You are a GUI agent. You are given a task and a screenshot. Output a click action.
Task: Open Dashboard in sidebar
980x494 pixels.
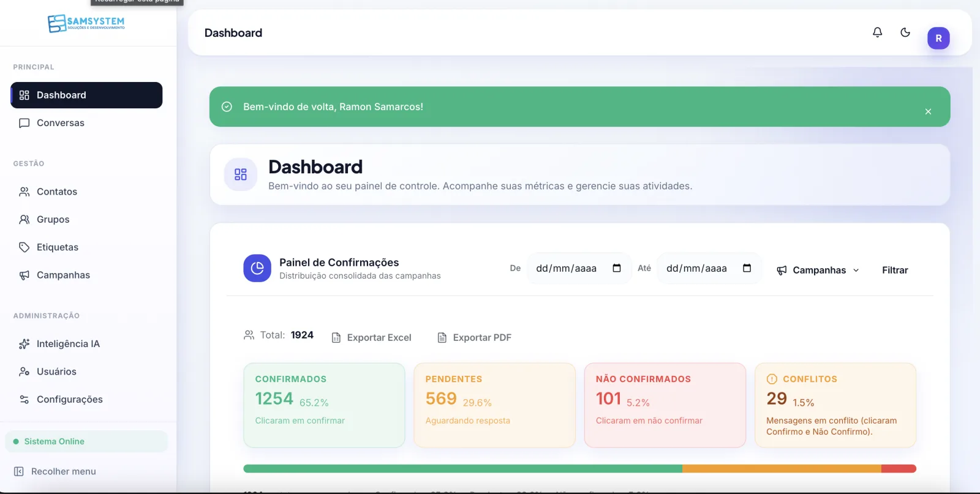[86, 95]
